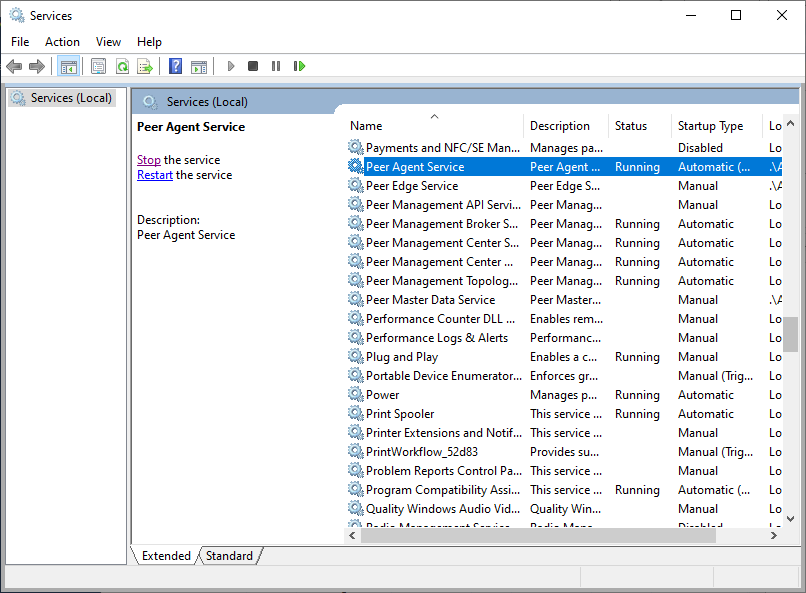Click the Export List toolbar icon
Screen dimensions: 806x593
tap(145, 66)
